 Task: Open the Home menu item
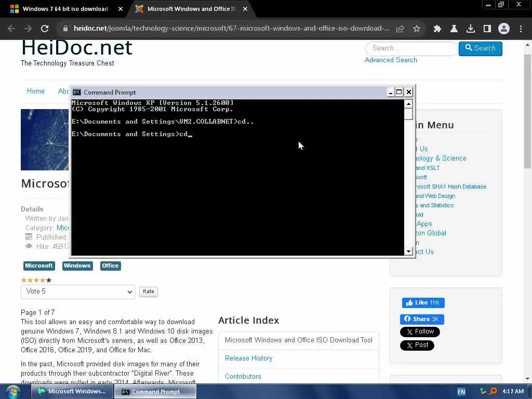36,91
